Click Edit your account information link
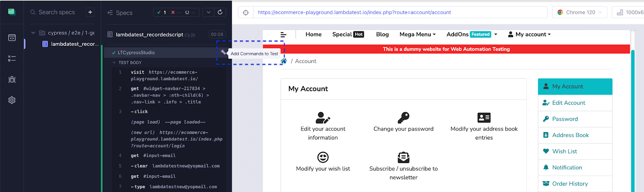 (323, 133)
